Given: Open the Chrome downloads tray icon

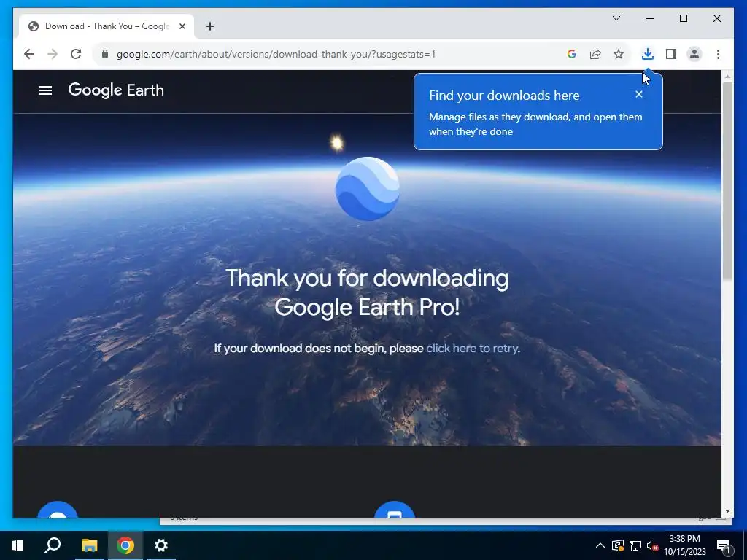Looking at the screenshot, I should (648, 54).
